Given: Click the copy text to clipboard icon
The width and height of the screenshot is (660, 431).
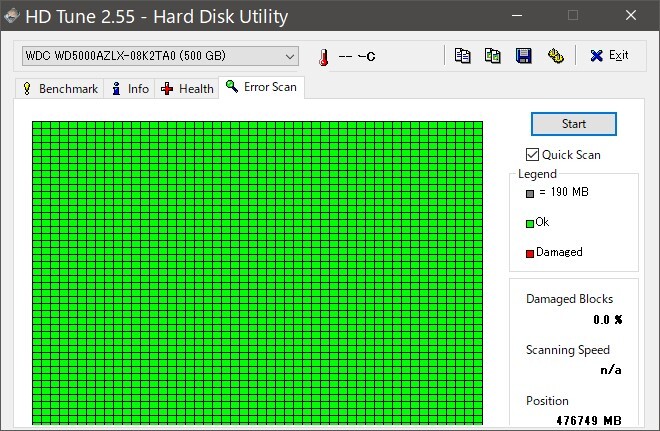Looking at the screenshot, I should pyautogui.click(x=462, y=55).
